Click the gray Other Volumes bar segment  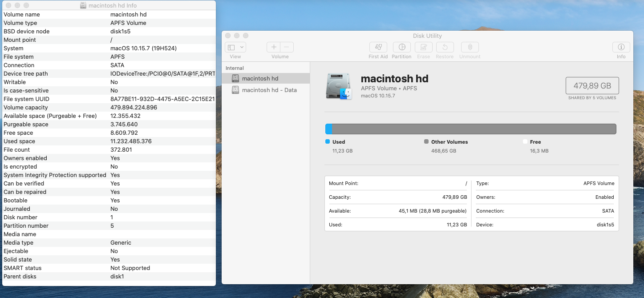tap(474, 129)
